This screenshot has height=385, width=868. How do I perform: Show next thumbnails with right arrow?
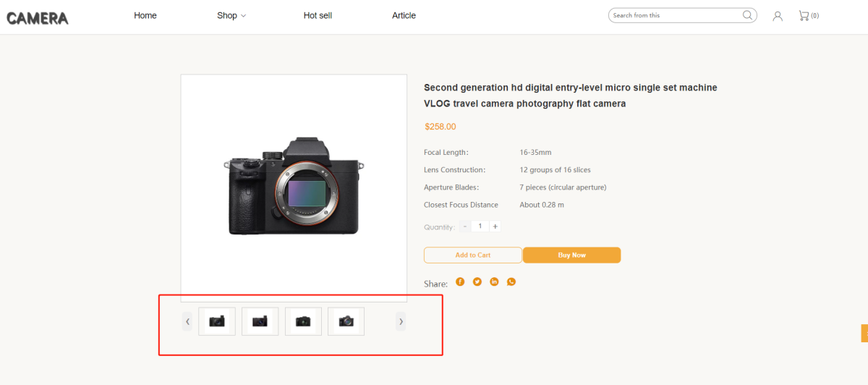click(x=401, y=321)
